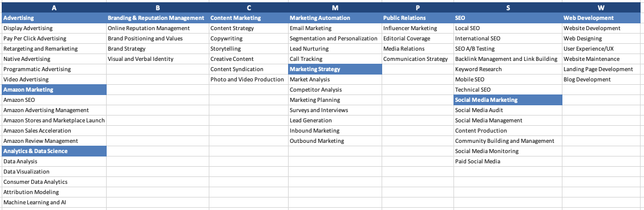
Task: Select the Landing Page Development cell
Action: point(601,69)
